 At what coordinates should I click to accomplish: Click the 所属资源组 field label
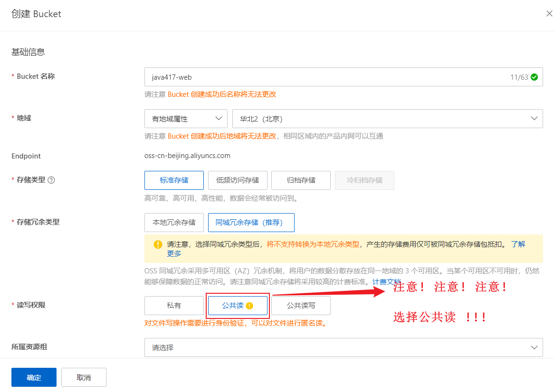click(29, 347)
